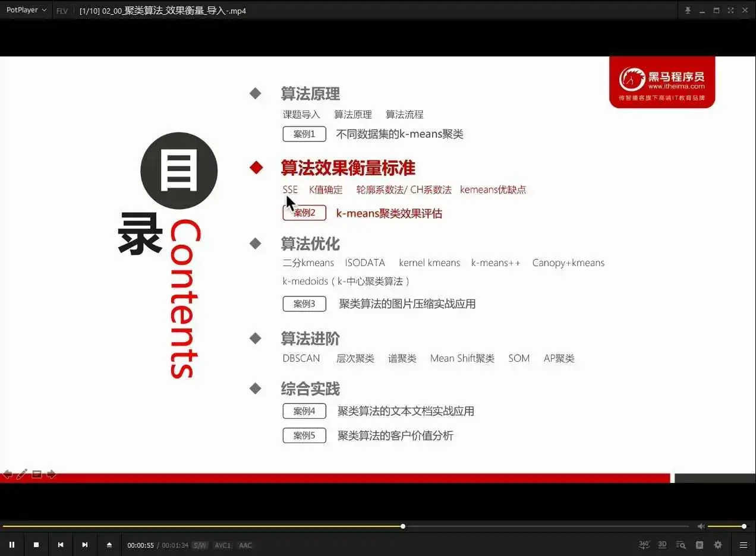Viewport: 756px width, 556px height.
Task: Select the FLV label in title bar
Action: pos(62,10)
